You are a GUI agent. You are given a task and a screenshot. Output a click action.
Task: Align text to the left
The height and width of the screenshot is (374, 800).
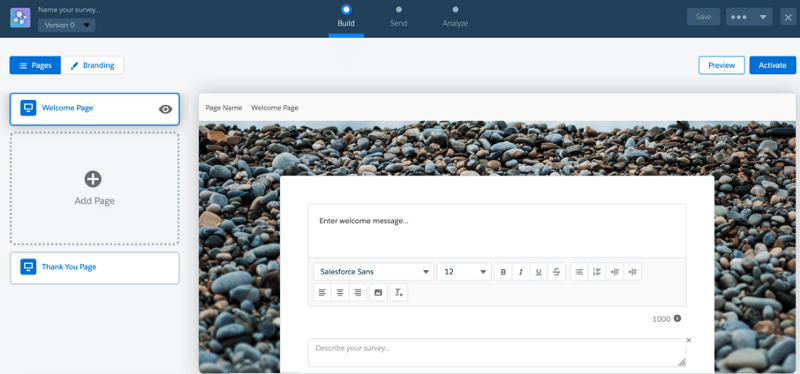point(322,292)
